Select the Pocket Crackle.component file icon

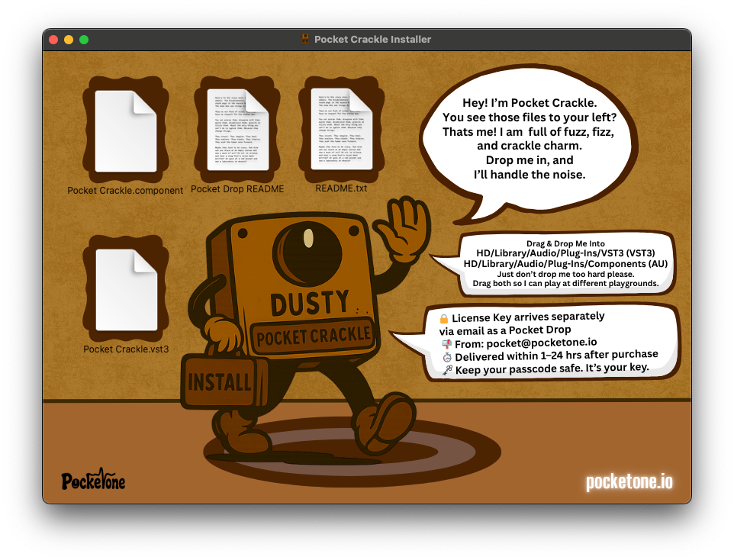(x=126, y=130)
